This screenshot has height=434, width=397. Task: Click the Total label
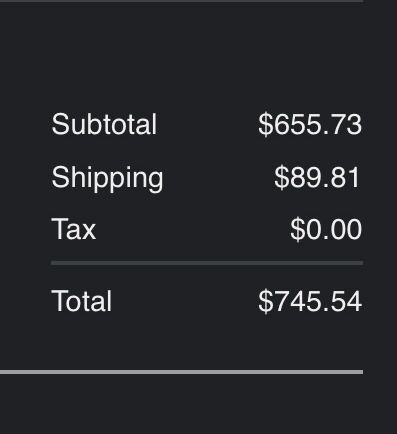82,301
